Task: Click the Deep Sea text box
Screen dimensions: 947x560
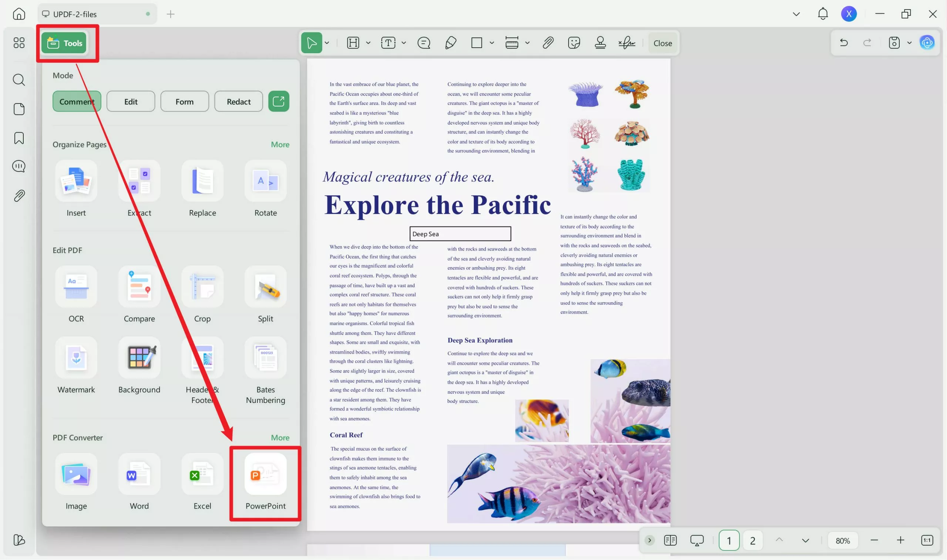Action: tap(460, 234)
